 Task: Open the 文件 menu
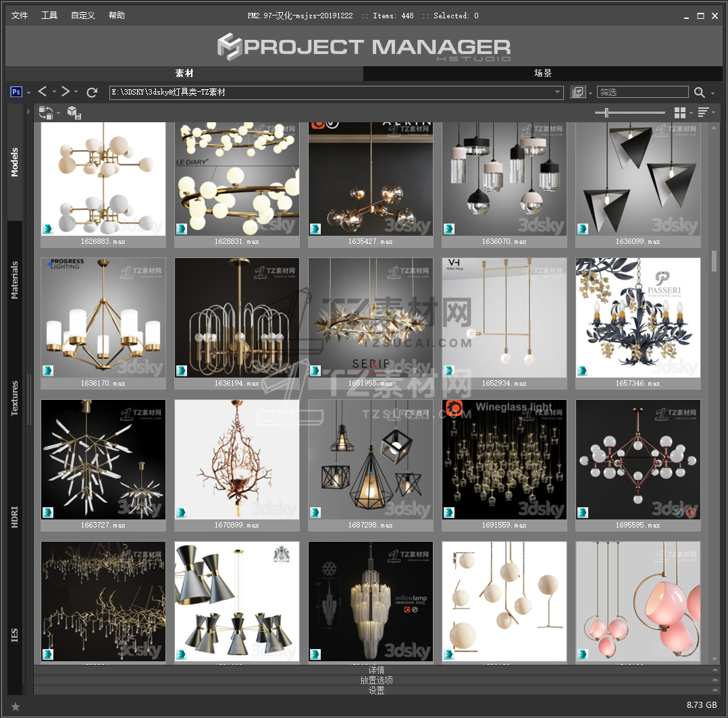(x=20, y=16)
